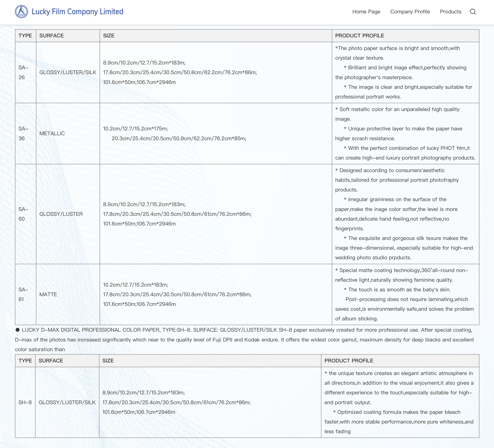494x448 pixels.
Task: Click first table's PRODUCT PROFILE header
Action: pyautogui.click(x=406, y=36)
